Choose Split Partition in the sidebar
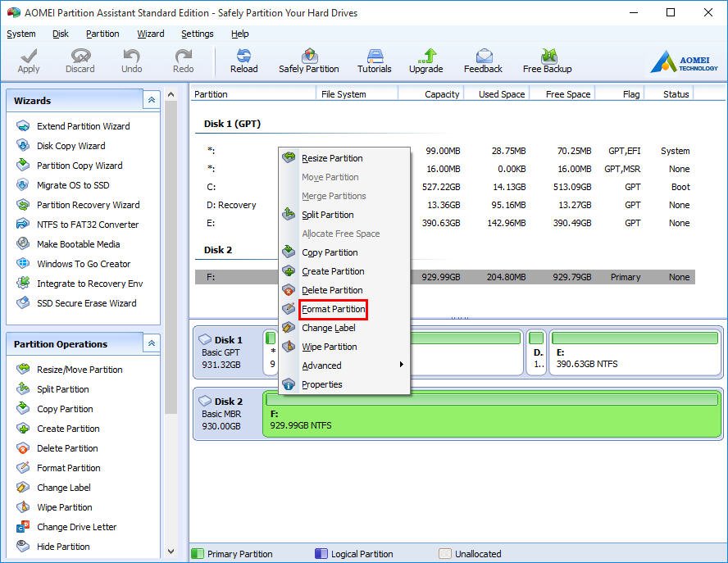 click(52, 389)
